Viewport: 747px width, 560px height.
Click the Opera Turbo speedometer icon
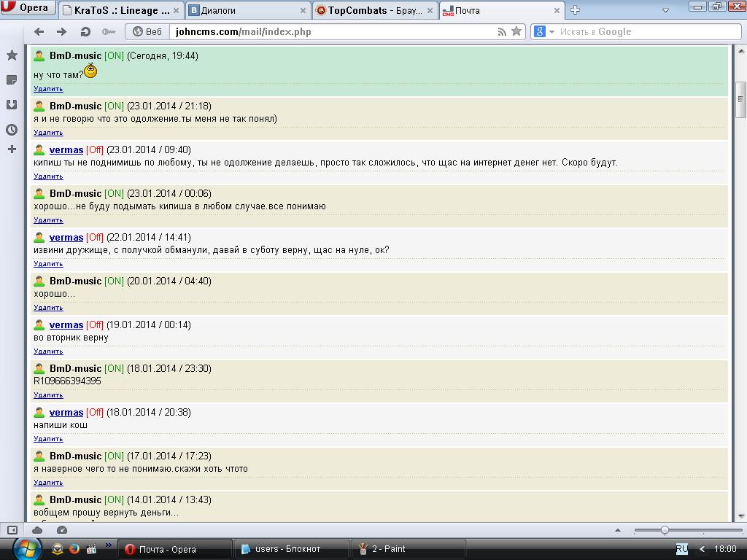click(62, 530)
